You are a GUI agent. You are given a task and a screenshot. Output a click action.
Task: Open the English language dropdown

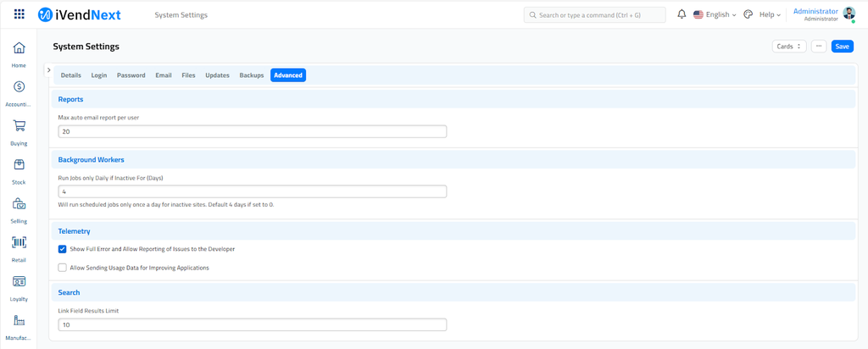(x=715, y=14)
